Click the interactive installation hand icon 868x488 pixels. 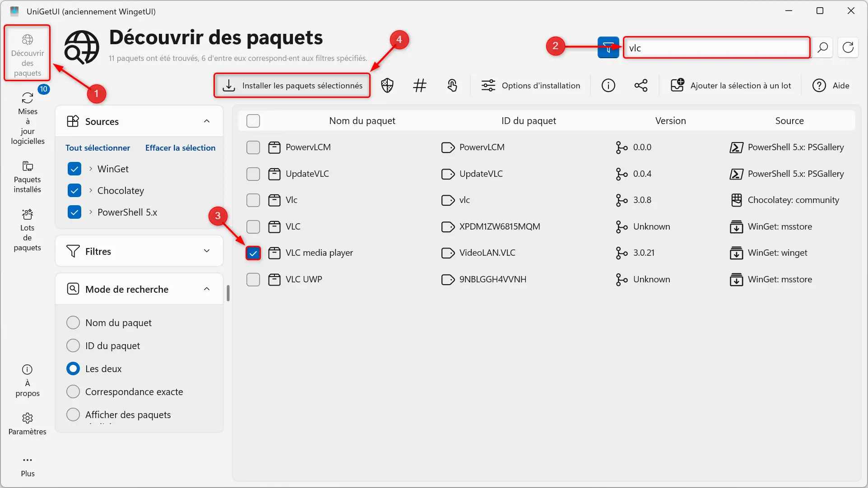coord(452,85)
